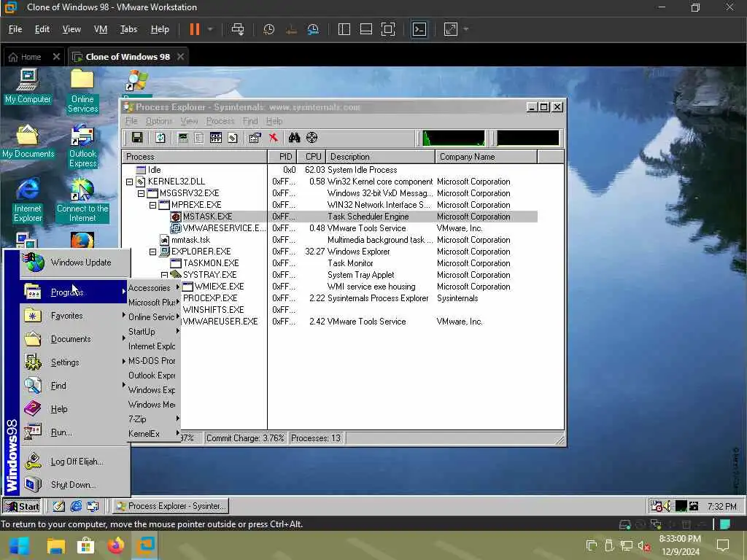Open My Computer desktop icon
Viewport: 747px width, 560px height.
(28, 86)
